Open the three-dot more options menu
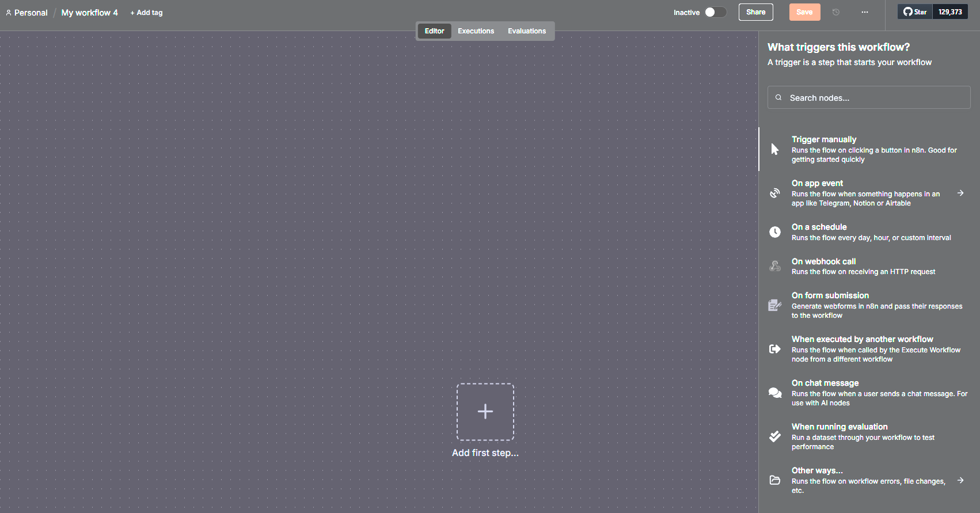This screenshot has height=513, width=980. 865,12
